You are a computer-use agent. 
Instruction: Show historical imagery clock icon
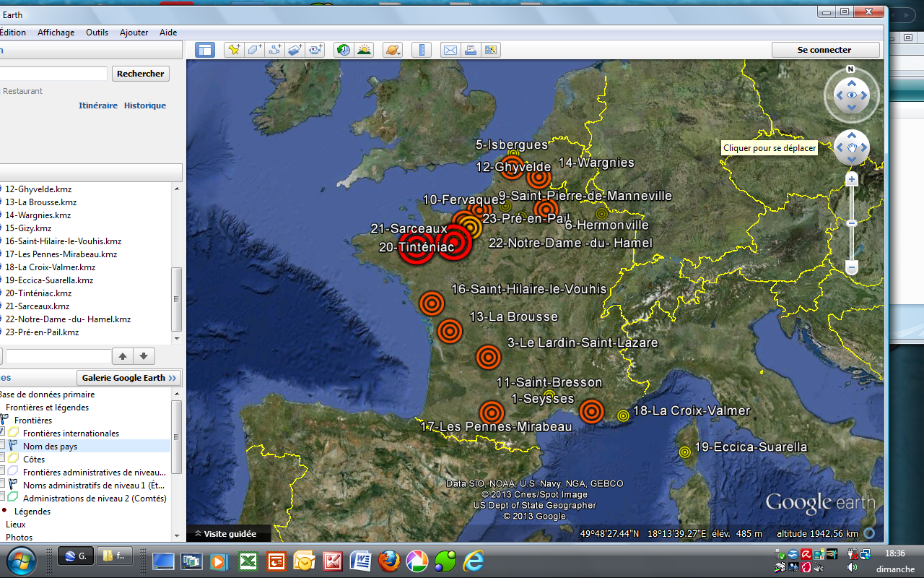point(344,50)
